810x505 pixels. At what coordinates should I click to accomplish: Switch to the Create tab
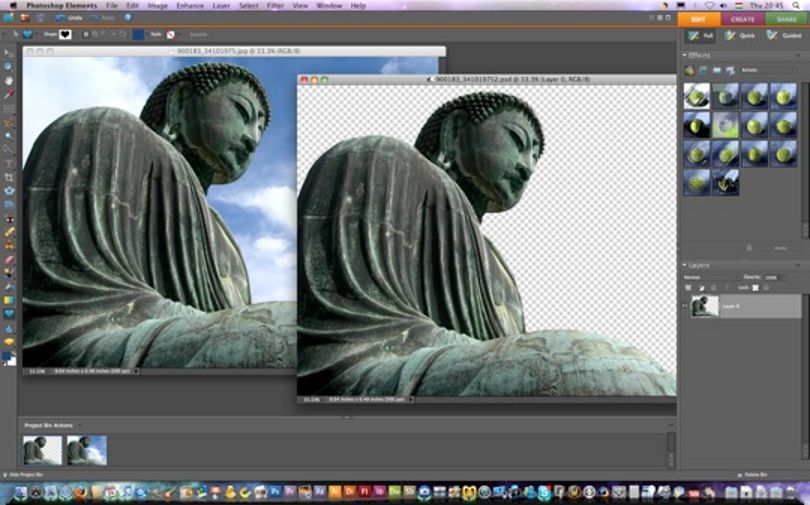tap(742, 19)
